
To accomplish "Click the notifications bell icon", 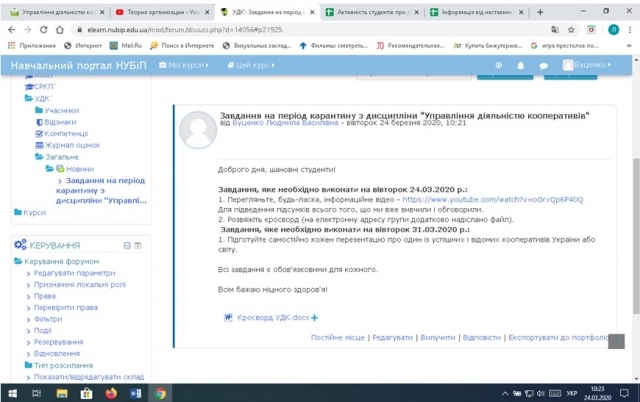I will pyautogui.click(x=520, y=65).
